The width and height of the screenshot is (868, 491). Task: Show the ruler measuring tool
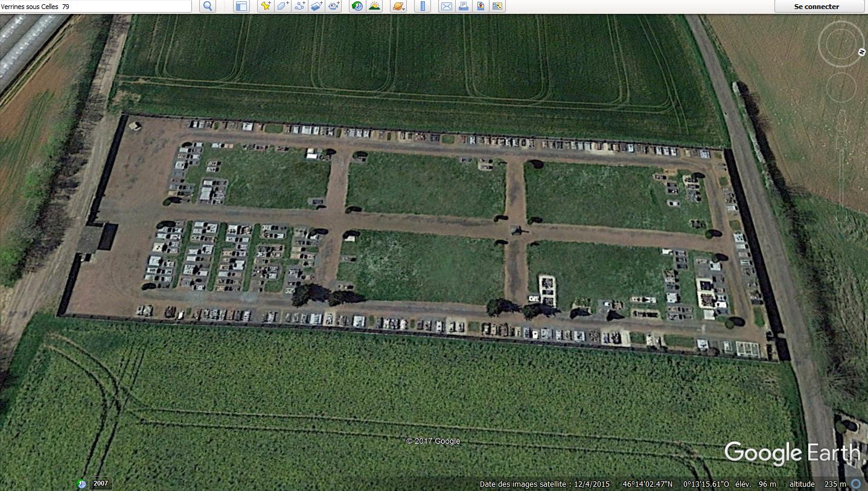(x=423, y=6)
